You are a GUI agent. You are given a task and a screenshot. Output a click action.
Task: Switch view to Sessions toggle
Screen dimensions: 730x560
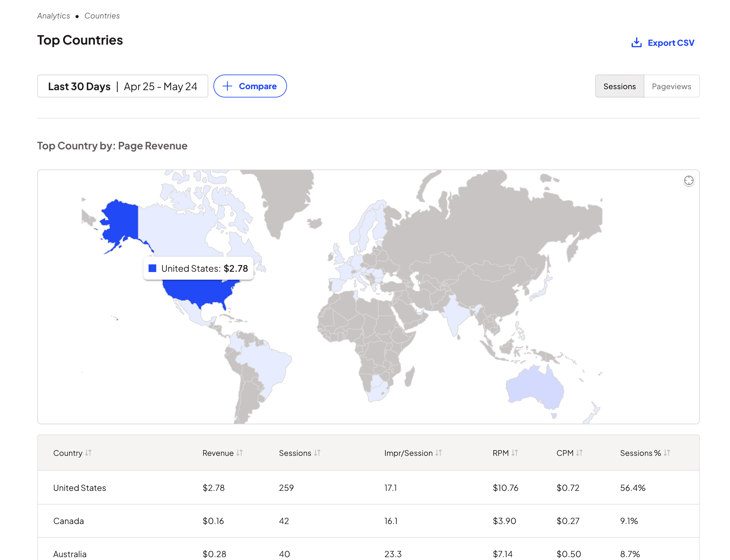click(x=619, y=86)
